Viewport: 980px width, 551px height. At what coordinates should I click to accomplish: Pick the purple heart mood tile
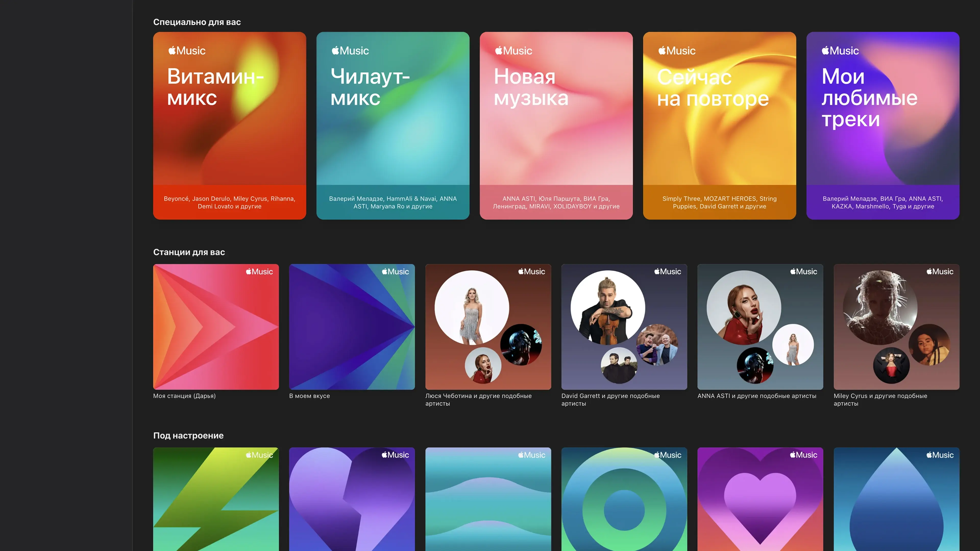point(760,499)
